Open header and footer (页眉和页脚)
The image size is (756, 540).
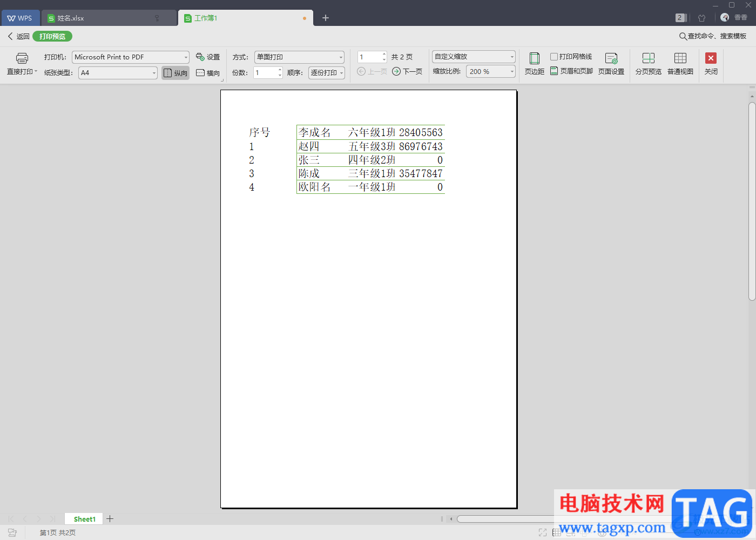[571, 71]
